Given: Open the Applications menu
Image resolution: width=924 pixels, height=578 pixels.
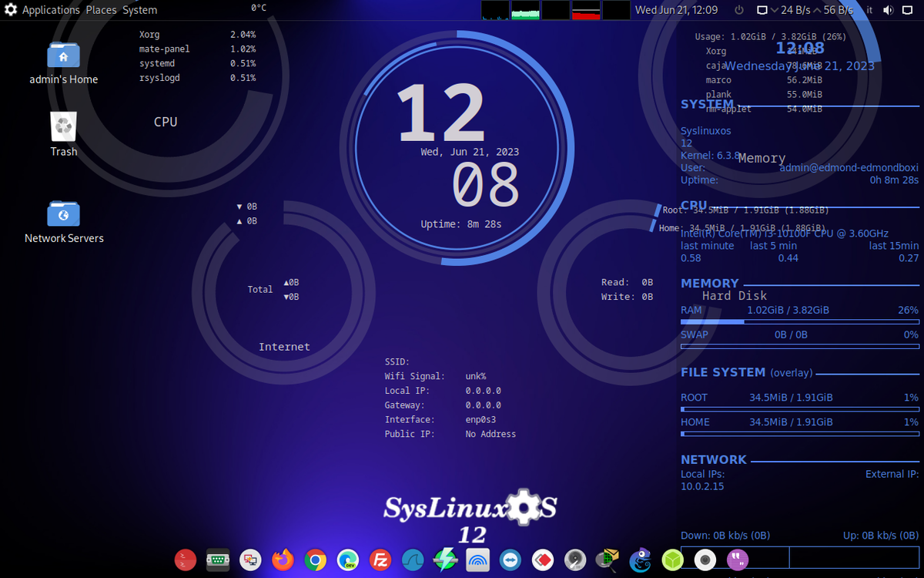Looking at the screenshot, I should (x=51, y=10).
